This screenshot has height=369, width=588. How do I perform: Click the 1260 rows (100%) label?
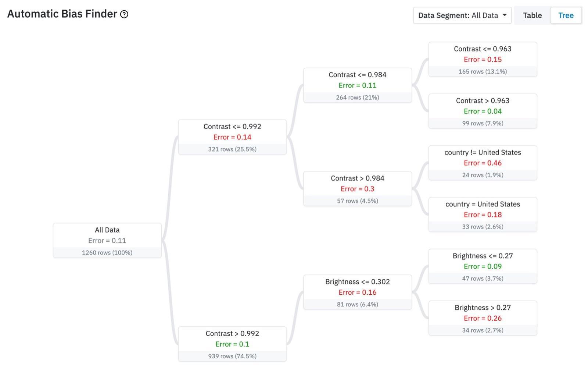coord(107,253)
